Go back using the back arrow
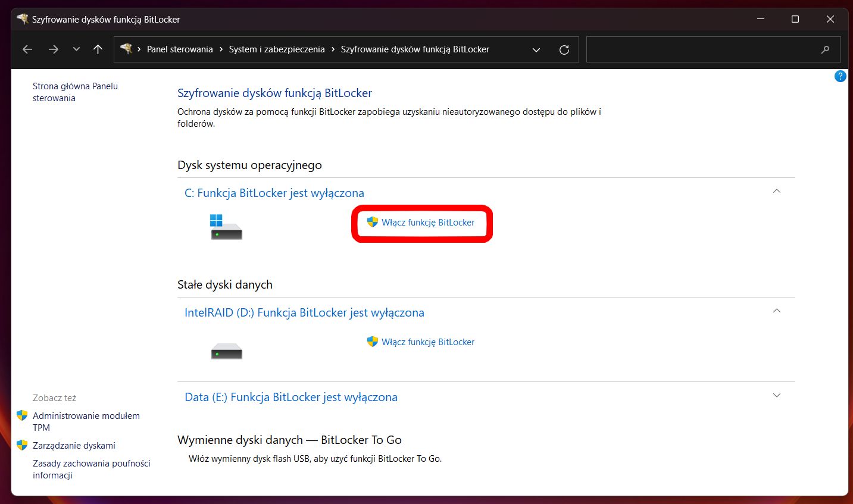 27,49
